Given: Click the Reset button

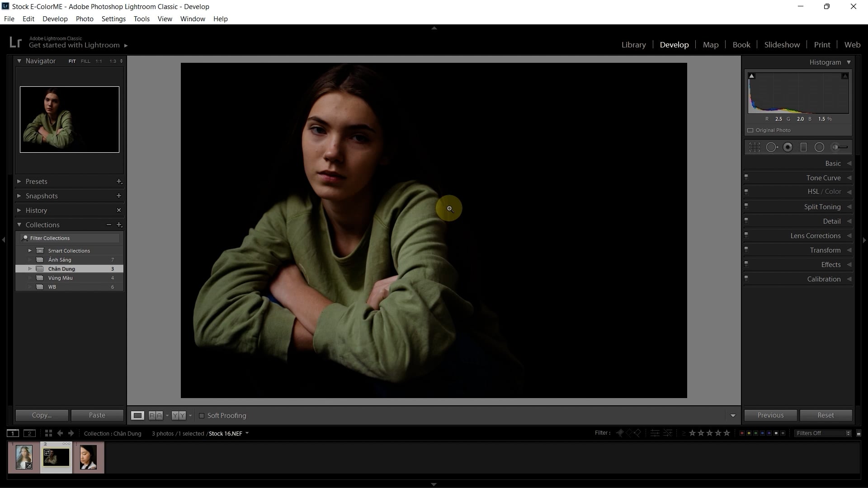Looking at the screenshot, I should [826, 415].
